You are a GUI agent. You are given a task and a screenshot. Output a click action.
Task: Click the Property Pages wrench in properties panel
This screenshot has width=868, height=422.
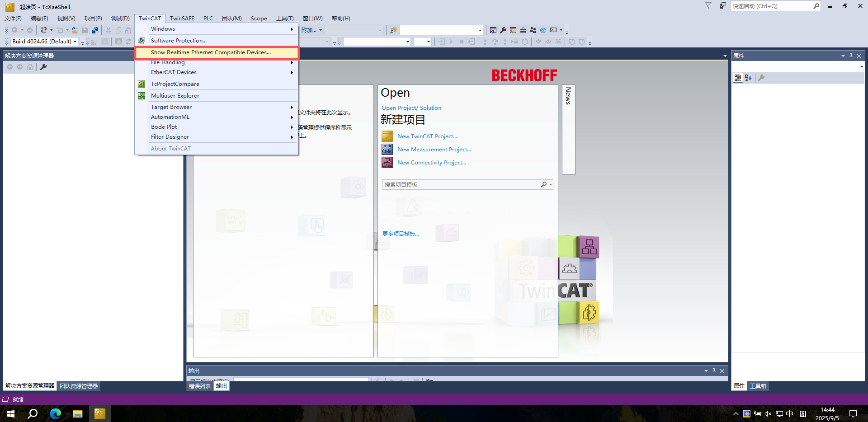[761, 78]
